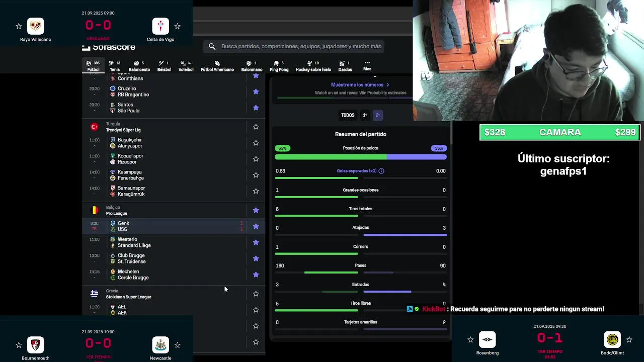Favorite the Kasımpaşa vs Fenerbahçe match
Image resolution: width=644 pixels, height=362 pixels.
pos(256,175)
